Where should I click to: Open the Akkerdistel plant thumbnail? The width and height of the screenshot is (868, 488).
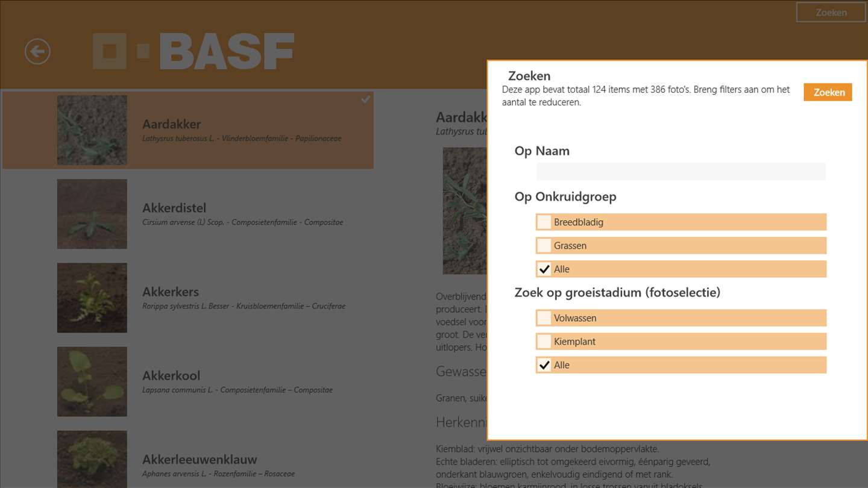(x=92, y=214)
